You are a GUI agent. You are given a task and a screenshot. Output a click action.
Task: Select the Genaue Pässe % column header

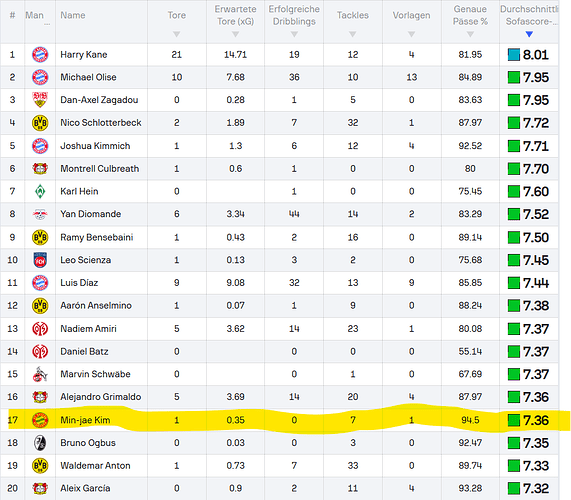(x=470, y=15)
